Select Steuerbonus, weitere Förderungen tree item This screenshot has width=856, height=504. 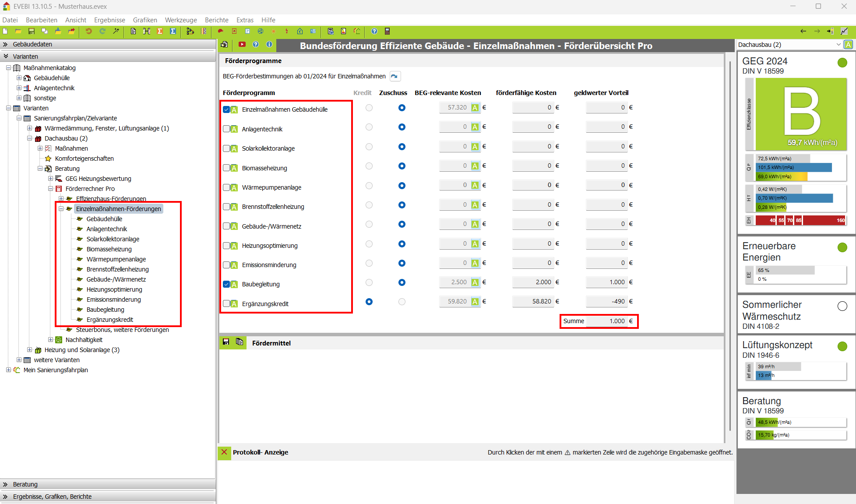point(122,330)
